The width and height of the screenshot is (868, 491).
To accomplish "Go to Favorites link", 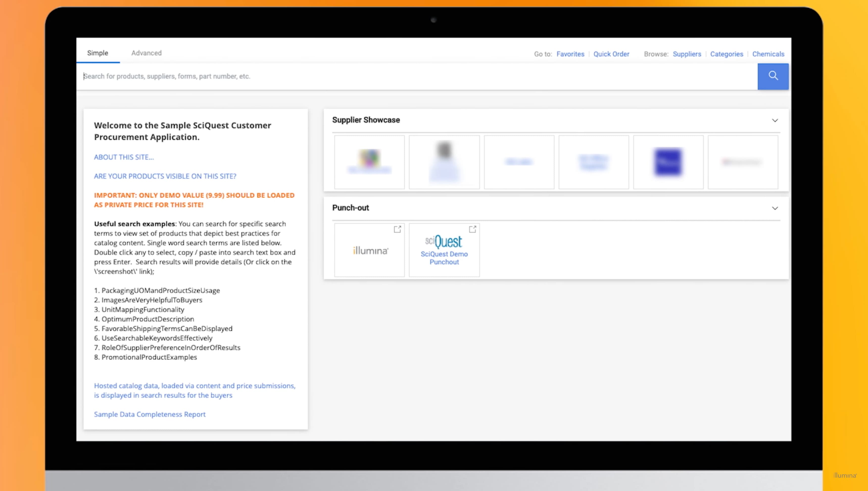I will 570,54.
